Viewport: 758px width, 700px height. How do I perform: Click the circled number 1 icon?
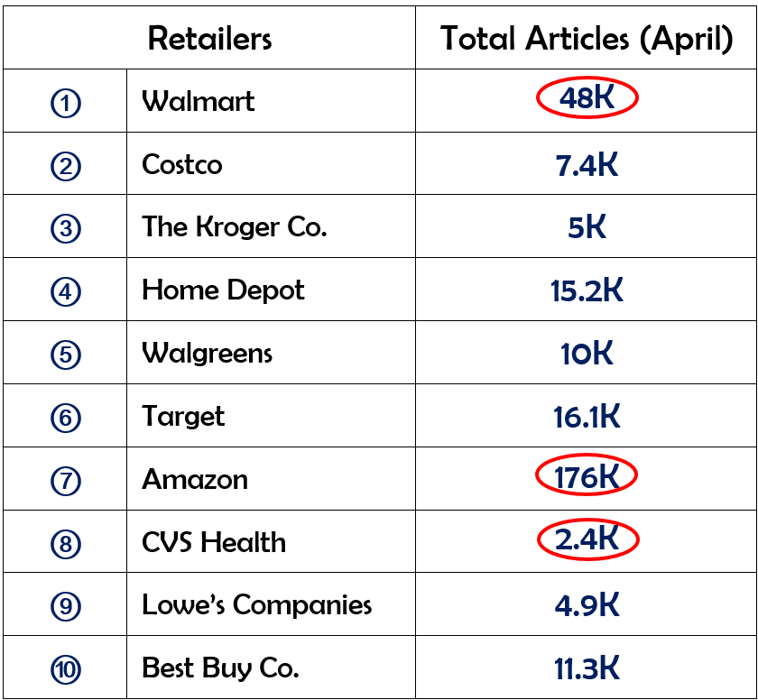[x=66, y=103]
